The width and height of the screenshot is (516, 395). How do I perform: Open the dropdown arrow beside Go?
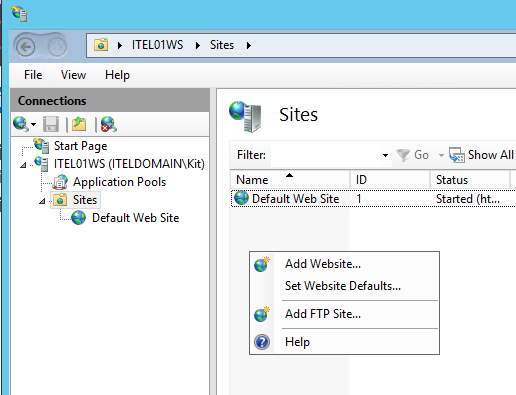(x=441, y=155)
